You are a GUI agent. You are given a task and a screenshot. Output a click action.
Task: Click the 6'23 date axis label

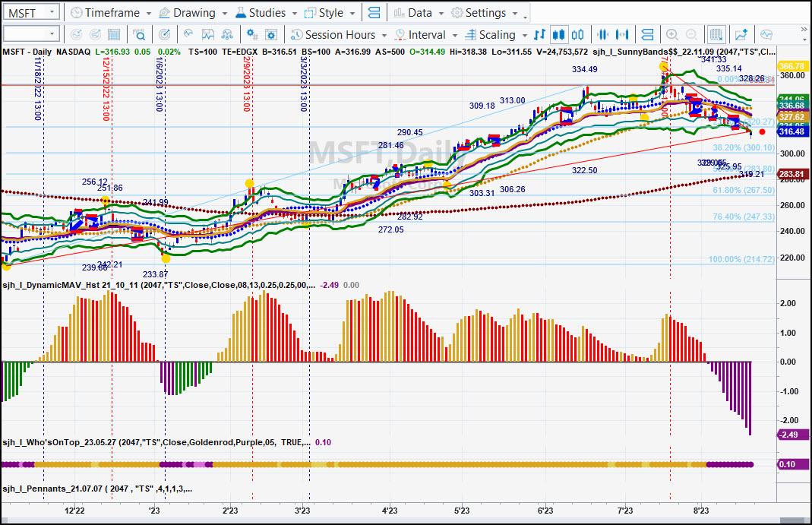545,511
